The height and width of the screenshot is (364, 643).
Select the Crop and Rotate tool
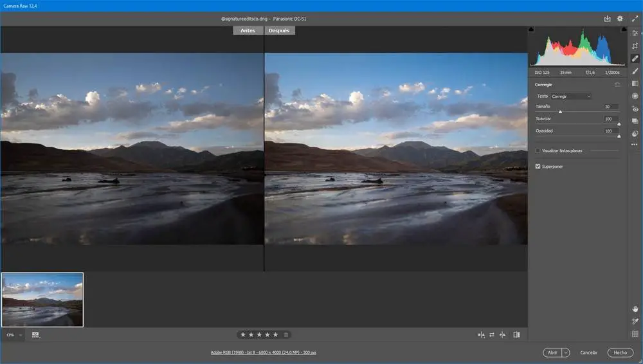(635, 46)
